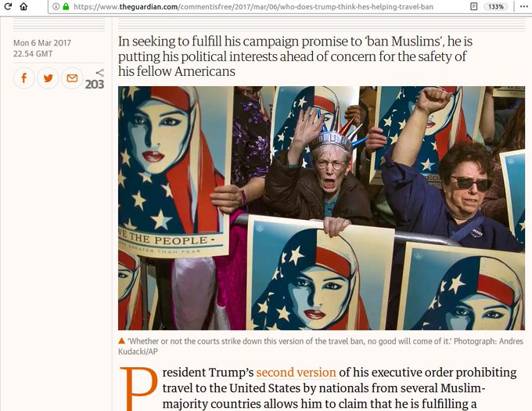This screenshot has width=532, height=411.
Task: Share the article by email icon
Action: (x=72, y=78)
